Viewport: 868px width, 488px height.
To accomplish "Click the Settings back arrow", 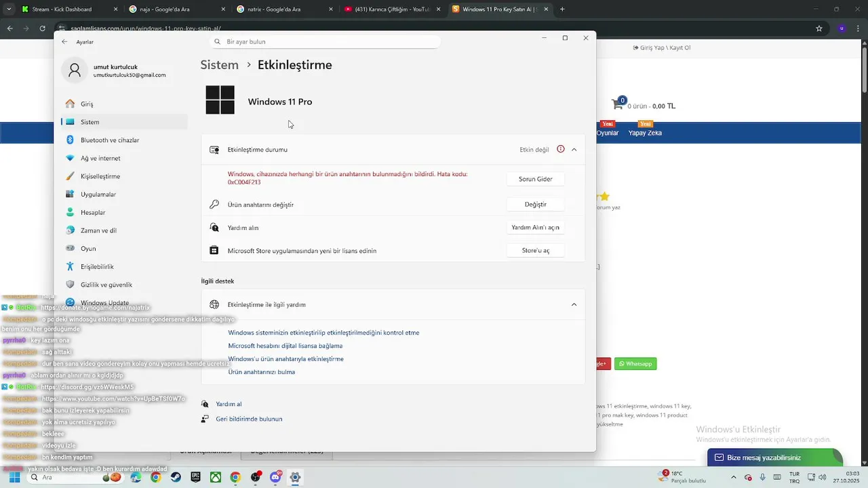I will pos(64,41).
